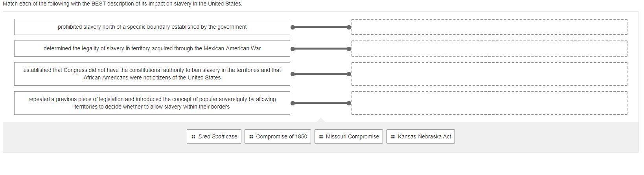644x175 pixels.
Task: Click the connector line beside first description
Action: point(321,27)
